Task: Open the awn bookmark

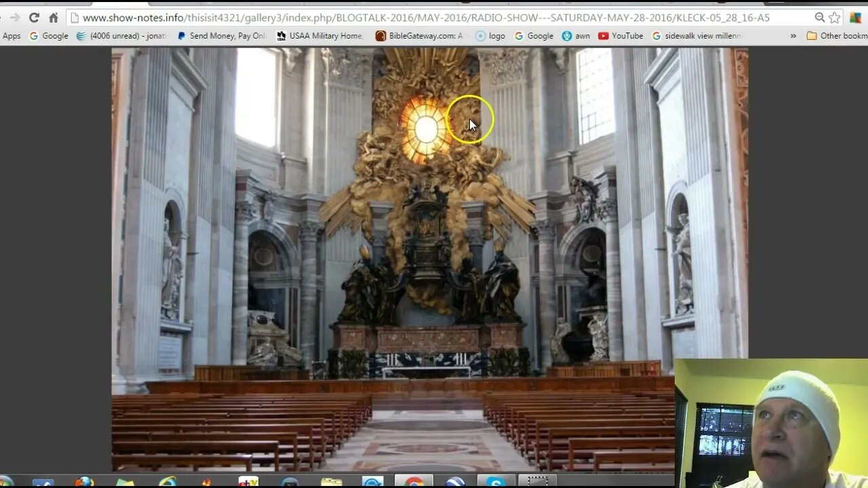Action: (x=576, y=36)
